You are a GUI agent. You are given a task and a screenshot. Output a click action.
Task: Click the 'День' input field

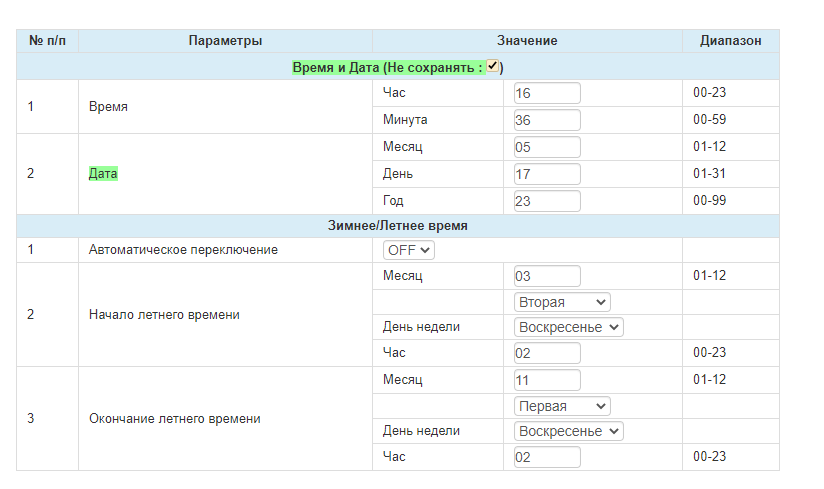pyautogui.click(x=546, y=174)
